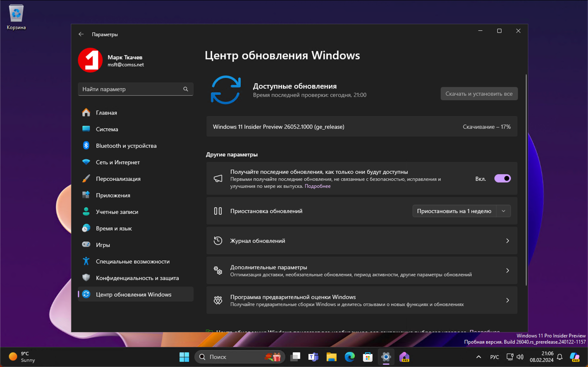Disable receiving latest updates immediately

click(502, 178)
